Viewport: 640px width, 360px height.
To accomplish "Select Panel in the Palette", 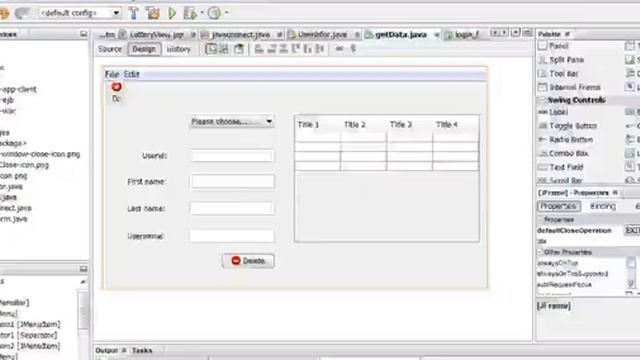I will [x=553, y=46].
